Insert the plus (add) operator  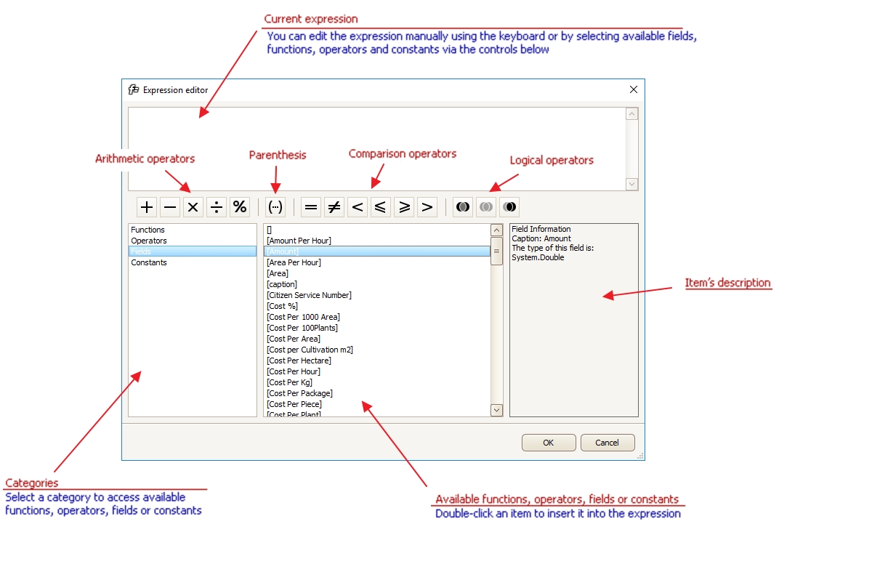click(147, 207)
